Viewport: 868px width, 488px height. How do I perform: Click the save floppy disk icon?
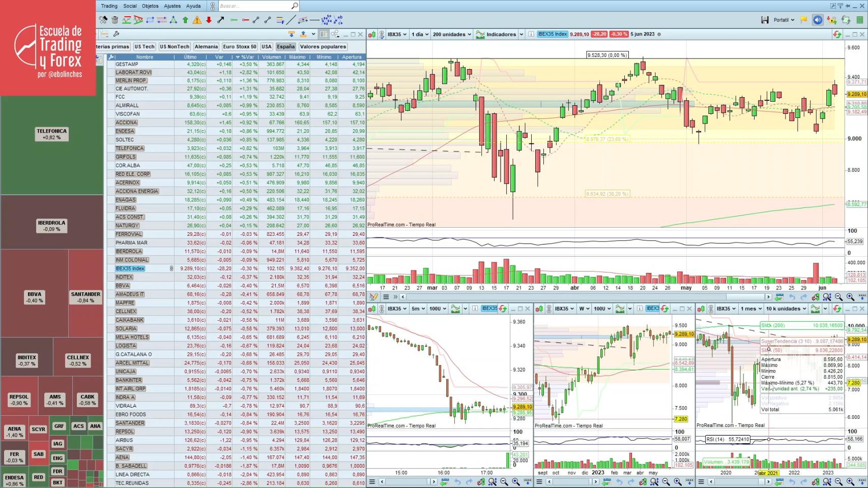[x=765, y=20]
